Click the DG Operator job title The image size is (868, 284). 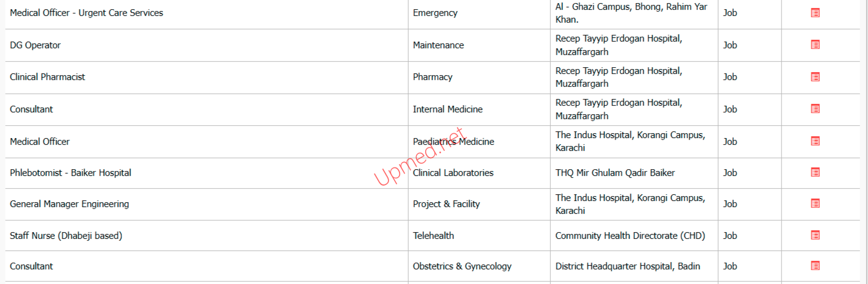coord(35,45)
